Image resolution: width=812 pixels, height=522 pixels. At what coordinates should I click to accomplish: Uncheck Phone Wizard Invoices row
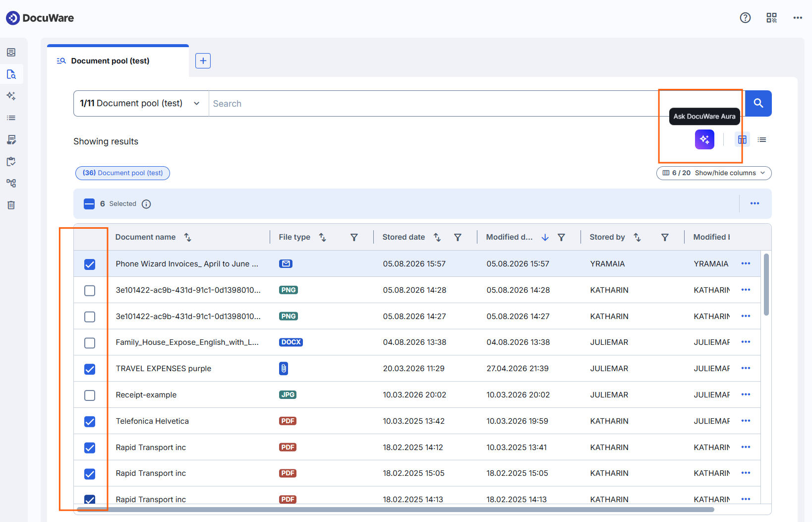click(x=90, y=264)
